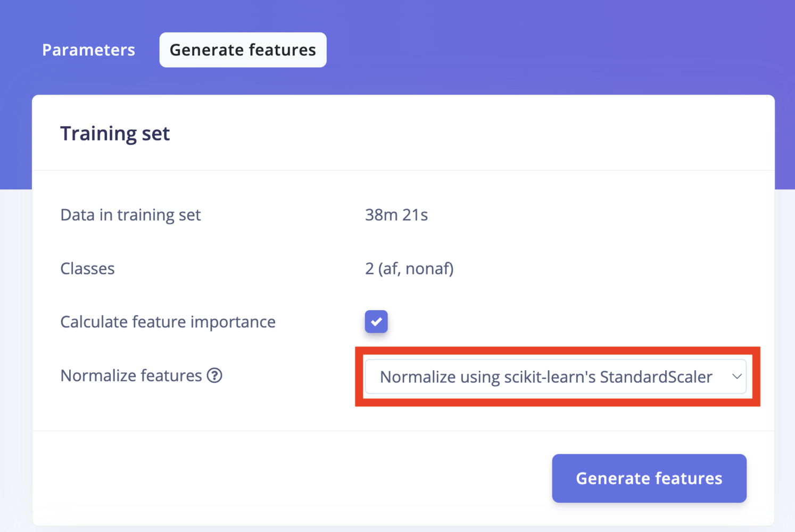
Task: Toggle Calculate feature importance checkbox
Action: 376,322
